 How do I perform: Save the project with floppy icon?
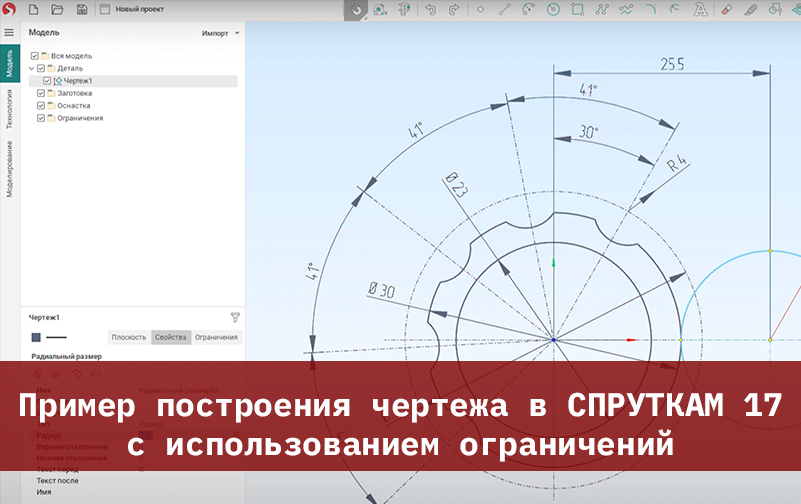click(x=82, y=9)
